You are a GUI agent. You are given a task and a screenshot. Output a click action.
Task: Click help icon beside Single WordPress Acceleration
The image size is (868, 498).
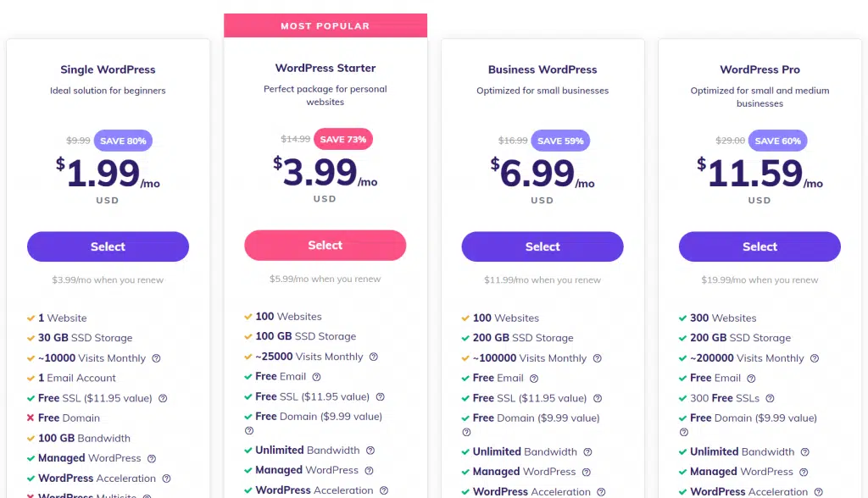click(167, 479)
